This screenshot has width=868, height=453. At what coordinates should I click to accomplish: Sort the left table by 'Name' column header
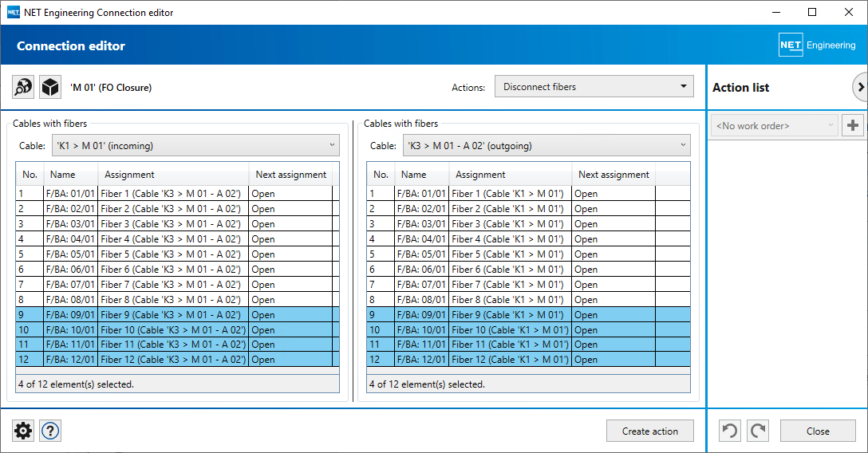click(71, 174)
